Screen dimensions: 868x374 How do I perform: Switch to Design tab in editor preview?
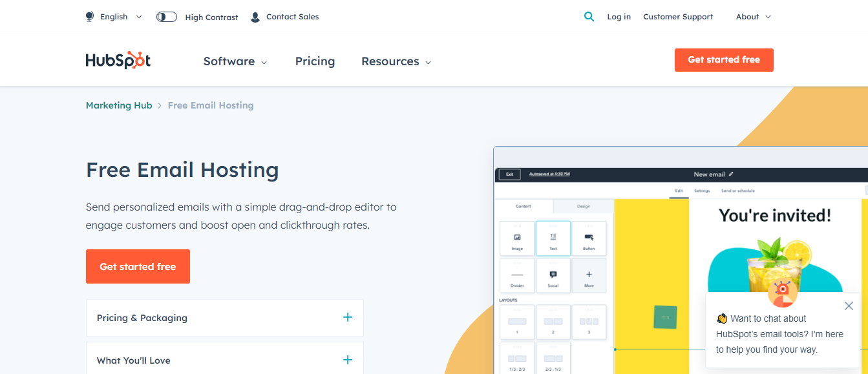click(x=584, y=206)
